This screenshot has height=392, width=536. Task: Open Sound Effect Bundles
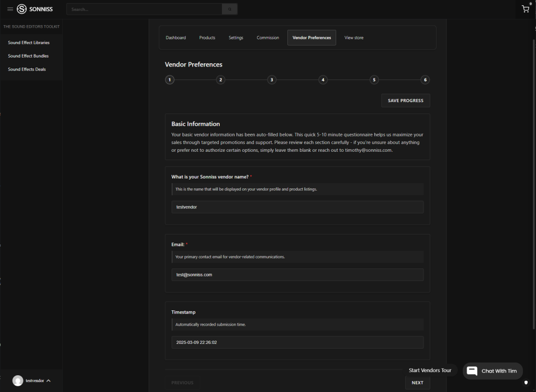(28, 56)
